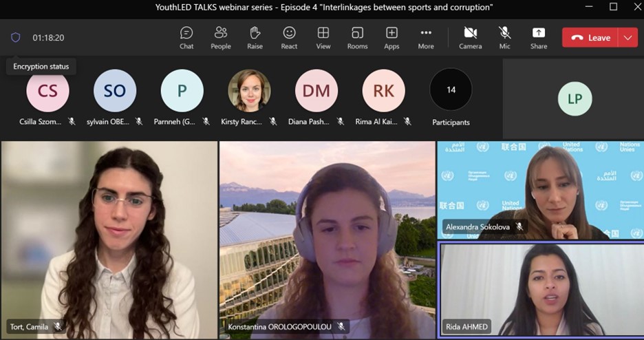Unmute the Mic
This screenshot has width=644, height=340.
click(505, 37)
